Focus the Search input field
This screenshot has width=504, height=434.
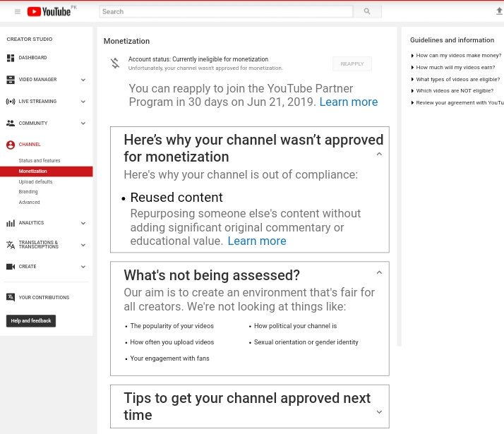(x=227, y=11)
